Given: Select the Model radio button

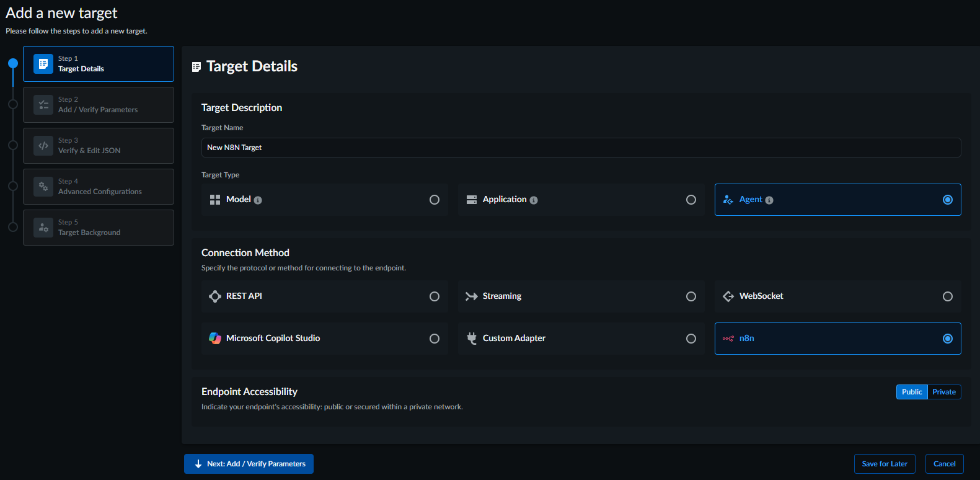Looking at the screenshot, I should coord(435,200).
